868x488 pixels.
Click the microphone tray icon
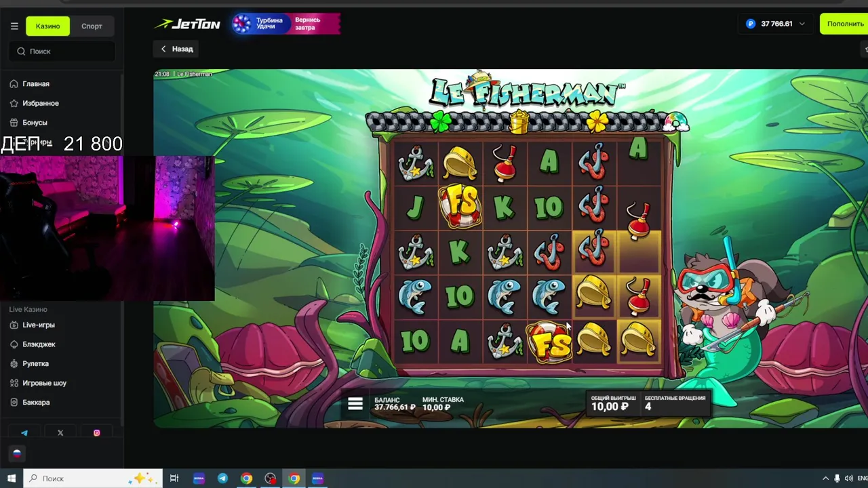[837, 479]
